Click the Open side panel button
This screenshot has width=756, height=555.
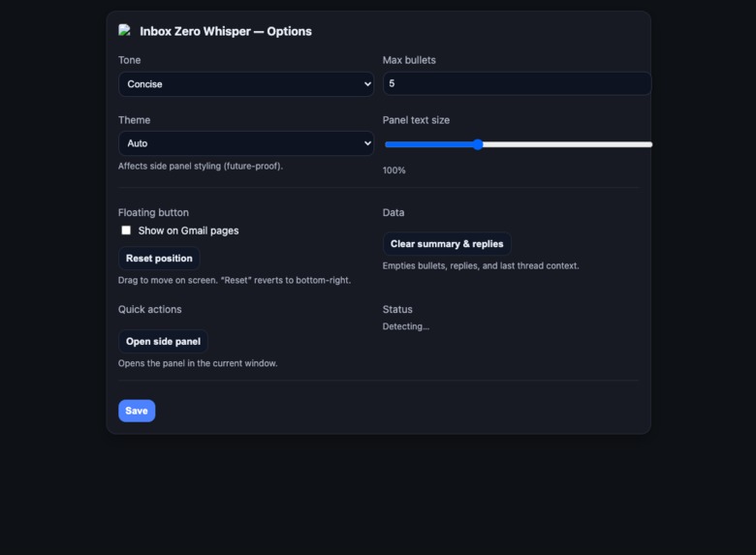(163, 341)
